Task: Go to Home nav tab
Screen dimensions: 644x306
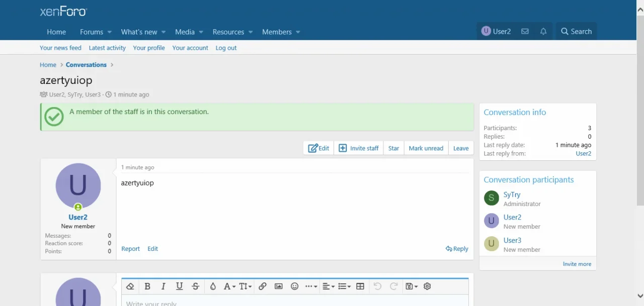Action: pyautogui.click(x=56, y=32)
